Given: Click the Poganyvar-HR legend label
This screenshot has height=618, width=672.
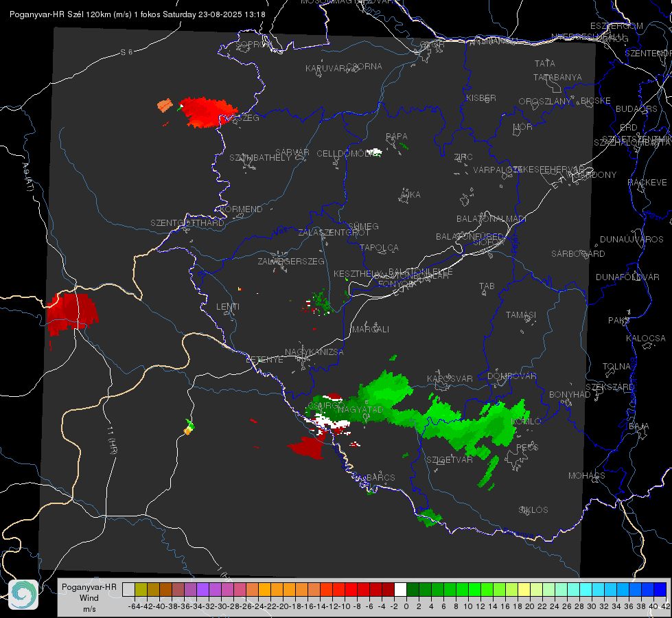Looking at the screenshot, I should [x=89, y=587].
